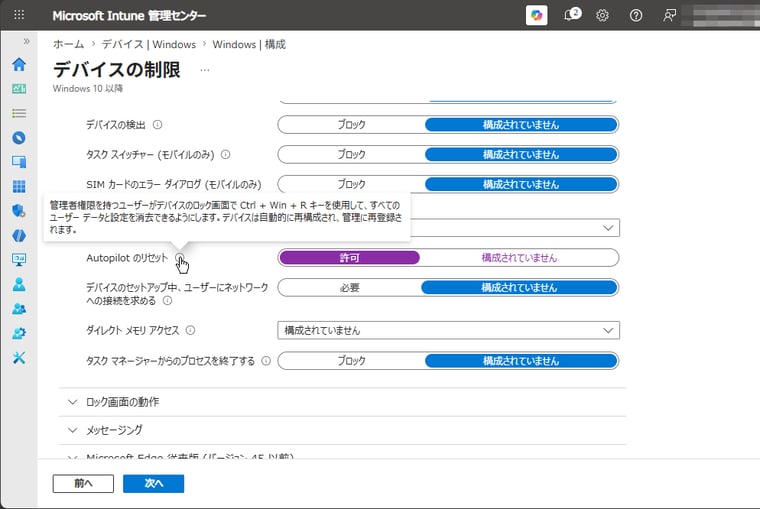Show info for デバイスの検出
The height and width of the screenshot is (509, 760).
click(158, 125)
